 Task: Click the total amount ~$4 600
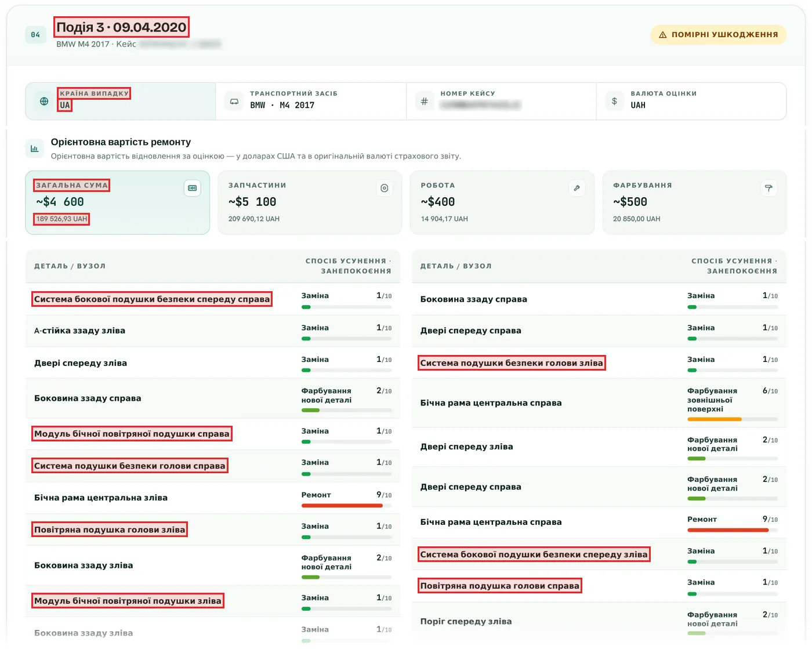(60, 202)
